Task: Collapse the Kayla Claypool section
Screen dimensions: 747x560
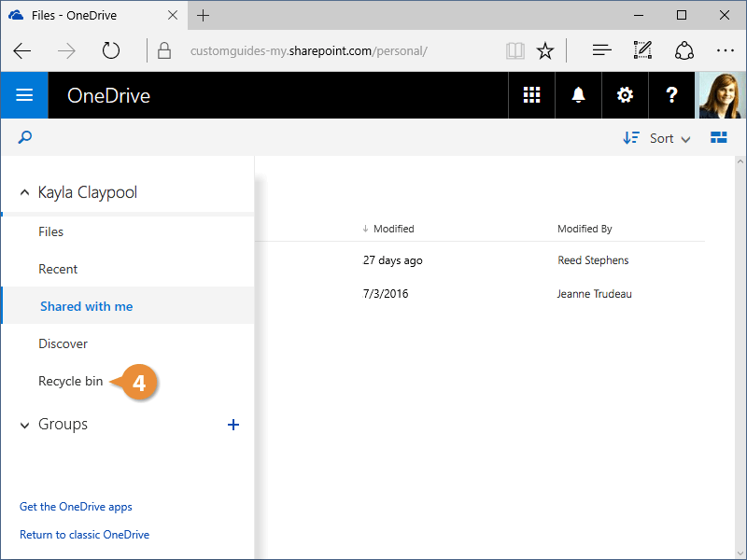Action: (x=24, y=192)
